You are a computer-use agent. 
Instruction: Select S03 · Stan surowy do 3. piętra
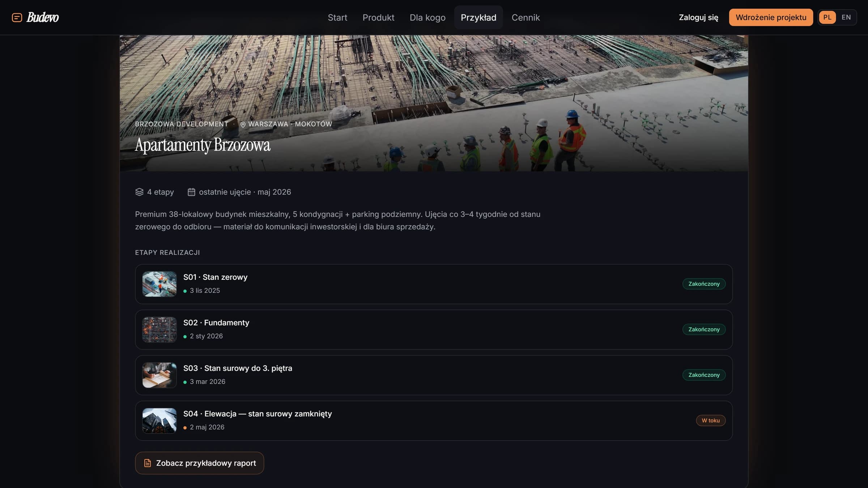pyautogui.click(x=238, y=368)
